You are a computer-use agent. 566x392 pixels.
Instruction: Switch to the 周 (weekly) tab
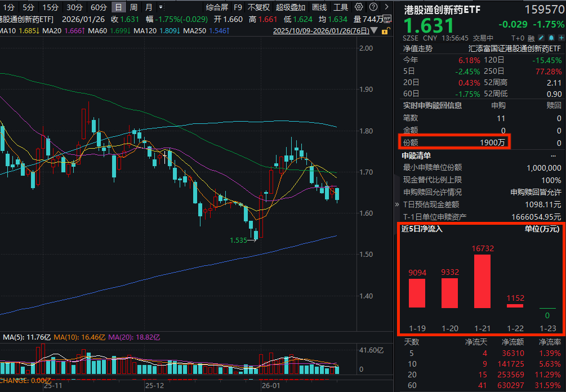tap(133, 7)
